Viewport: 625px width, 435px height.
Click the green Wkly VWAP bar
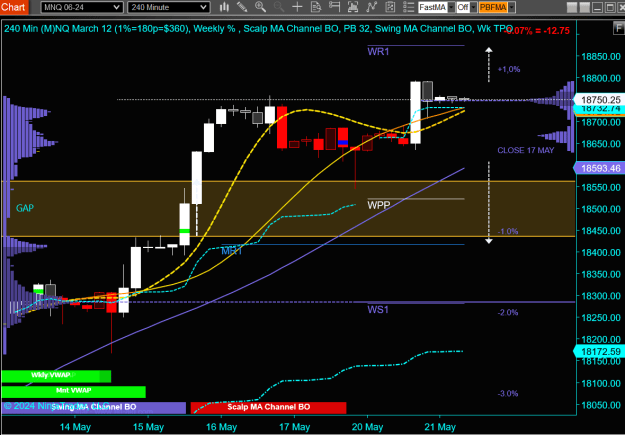(x=56, y=376)
